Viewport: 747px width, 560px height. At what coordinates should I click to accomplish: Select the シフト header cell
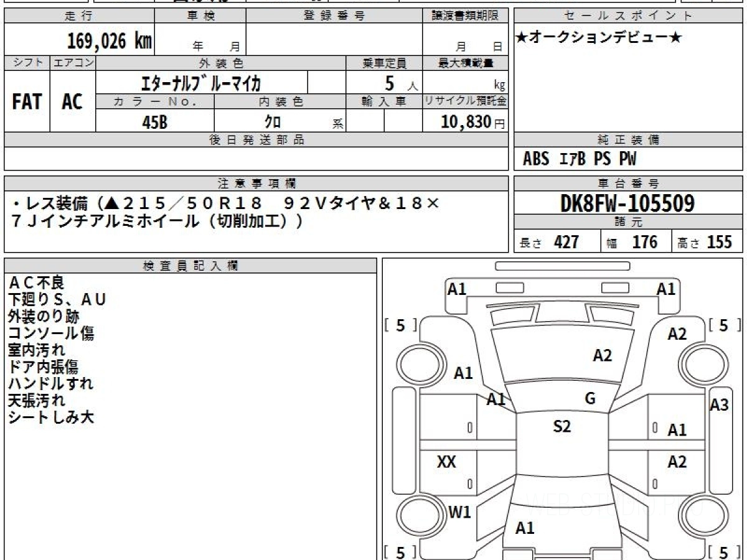tap(27, 63)
